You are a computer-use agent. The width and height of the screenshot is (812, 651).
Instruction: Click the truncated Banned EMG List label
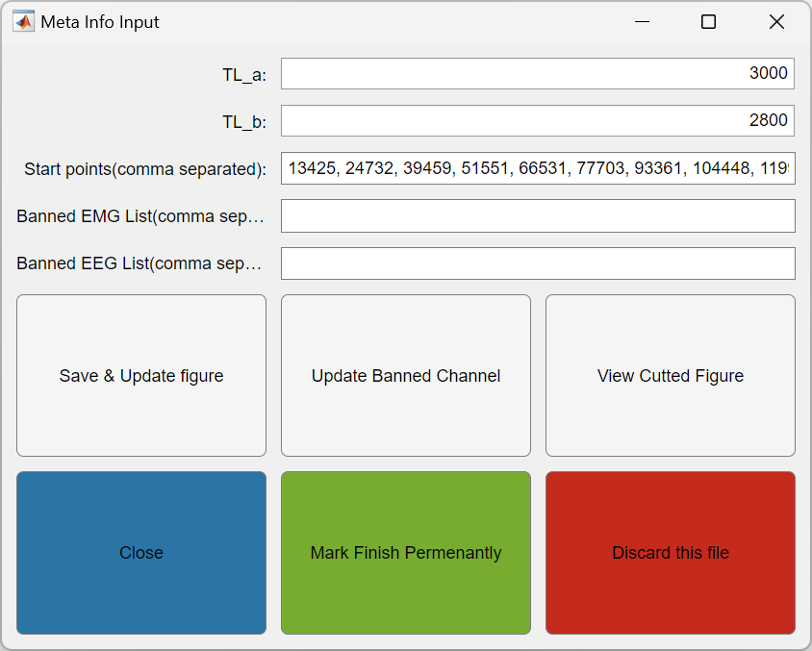(140, 216)
